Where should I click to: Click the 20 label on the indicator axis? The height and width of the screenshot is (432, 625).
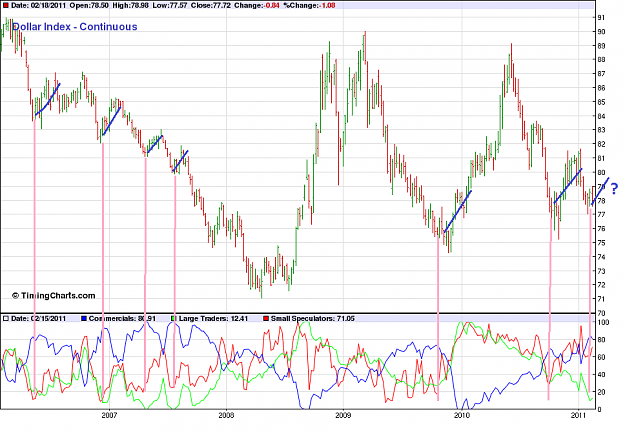click(x=601, y=392)
